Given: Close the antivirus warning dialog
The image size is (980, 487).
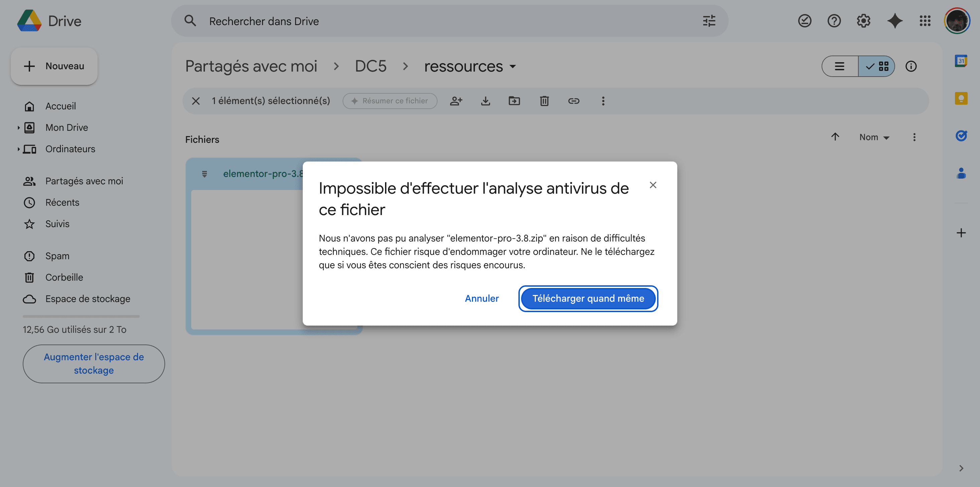Looking at the screenshot, I should click(653, 185).
